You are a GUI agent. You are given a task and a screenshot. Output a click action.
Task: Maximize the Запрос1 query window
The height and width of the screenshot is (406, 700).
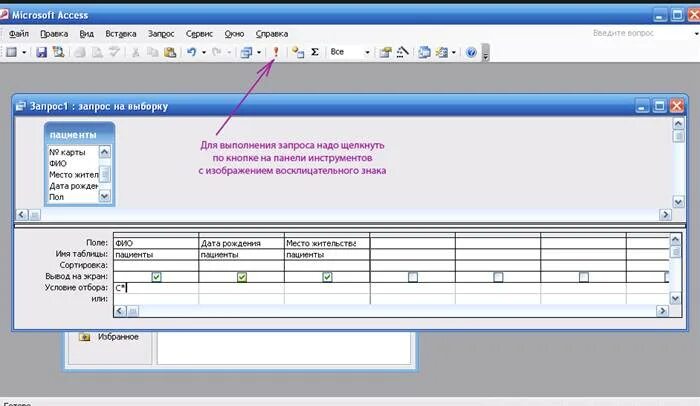(x=659, y=106)
